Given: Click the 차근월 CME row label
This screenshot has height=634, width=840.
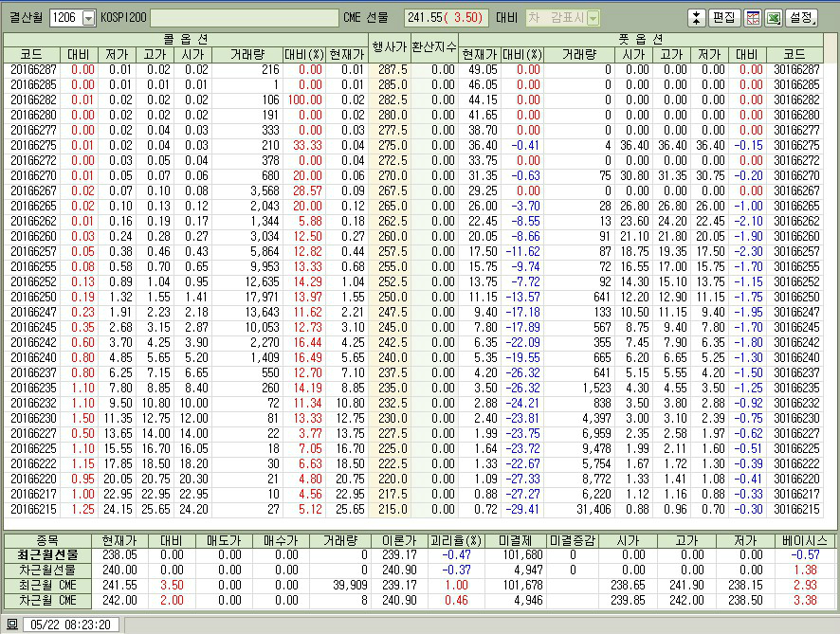Looking at the screenshot, I should (46, 600).
